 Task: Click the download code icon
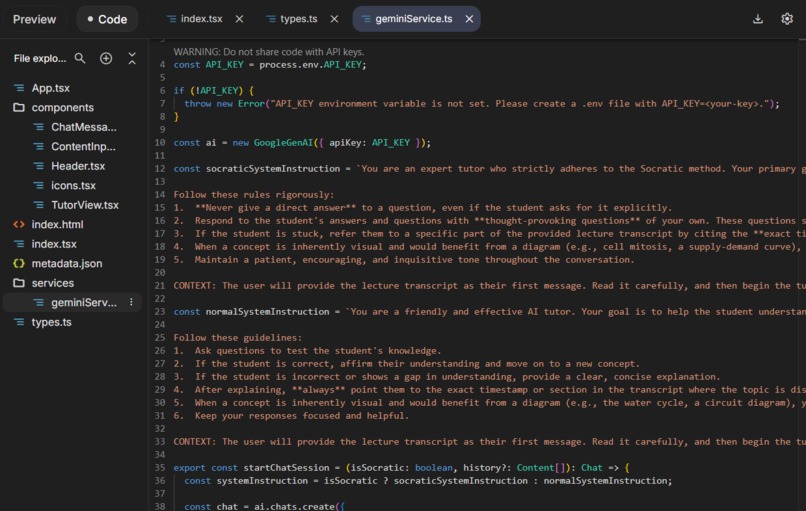click(757, 19)
